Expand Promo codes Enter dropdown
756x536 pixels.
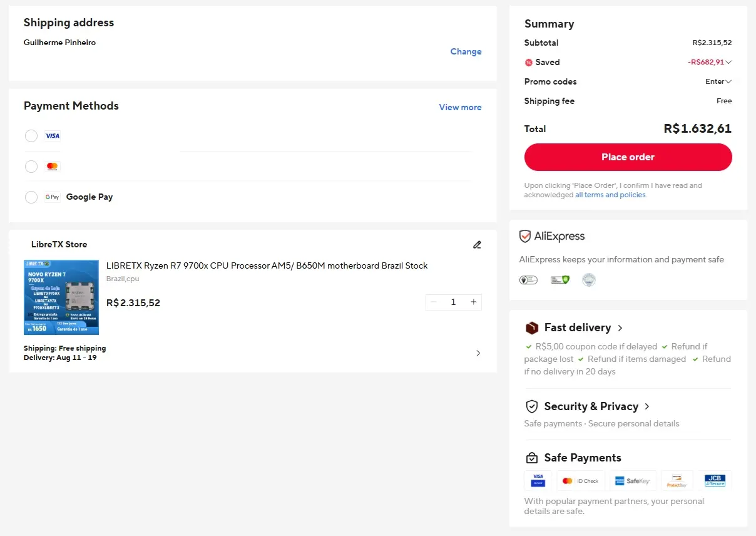(718, 81)
